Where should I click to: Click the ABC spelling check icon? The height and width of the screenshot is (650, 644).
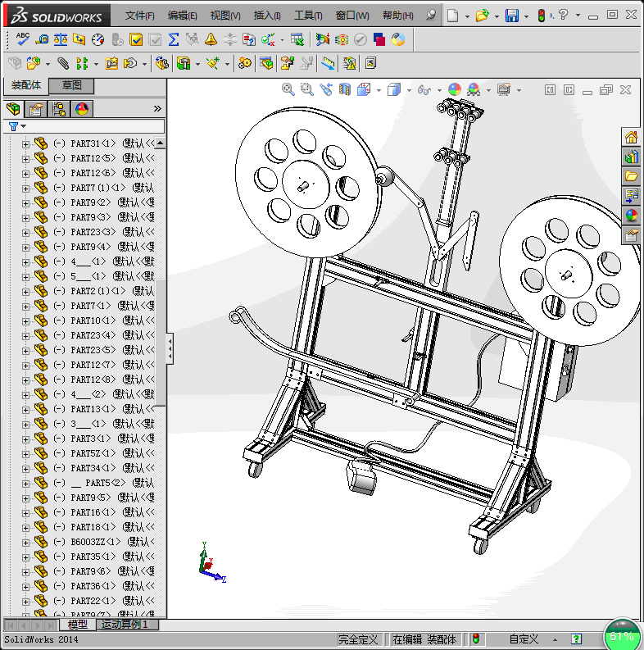tap(23, 39)
